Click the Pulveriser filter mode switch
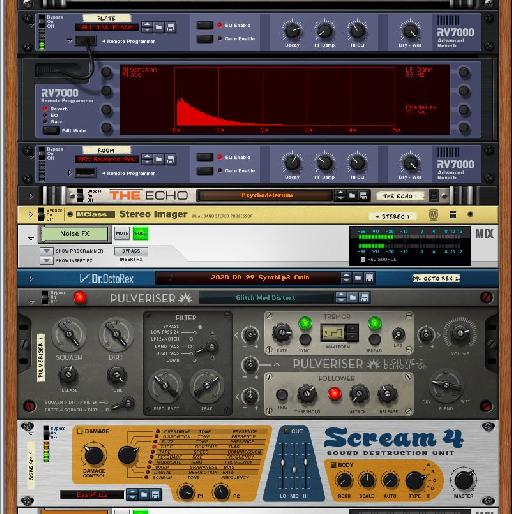The height and width of the screenshot is (514, 512). pyautogui.click(x=207, y=348)
